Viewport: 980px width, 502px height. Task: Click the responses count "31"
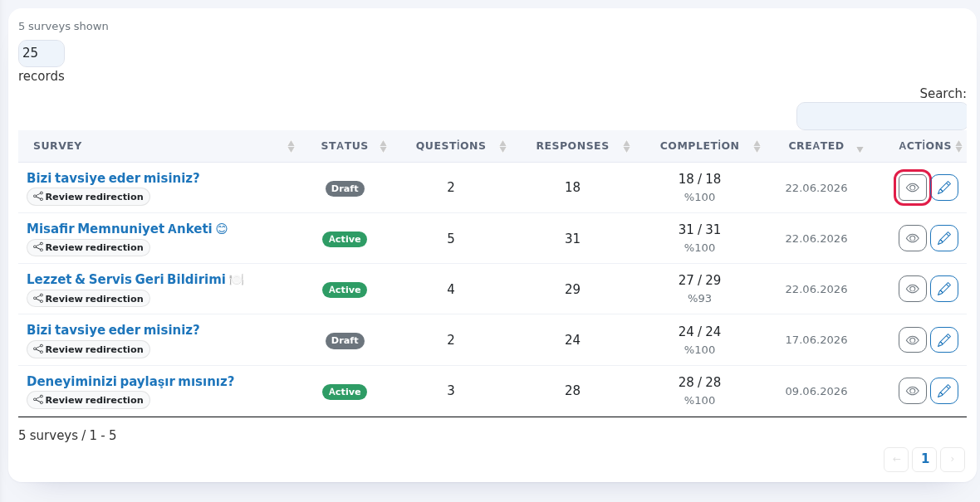572,238
